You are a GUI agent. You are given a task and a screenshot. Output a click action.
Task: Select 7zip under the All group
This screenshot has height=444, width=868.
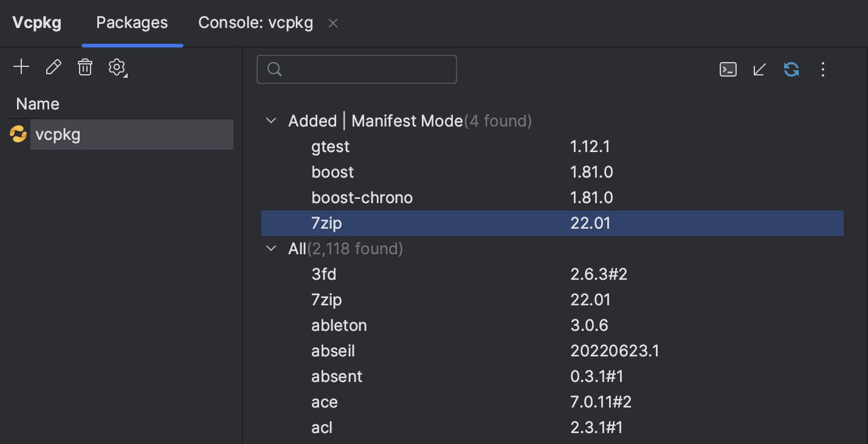click(553, 300)
